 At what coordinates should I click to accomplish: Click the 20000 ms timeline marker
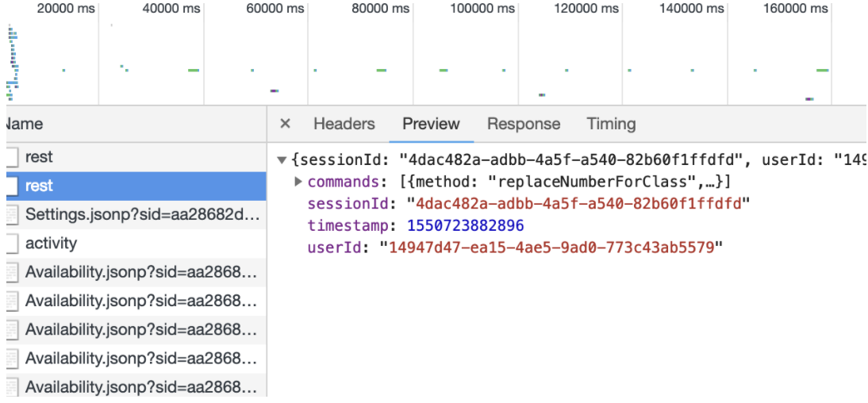66,8
